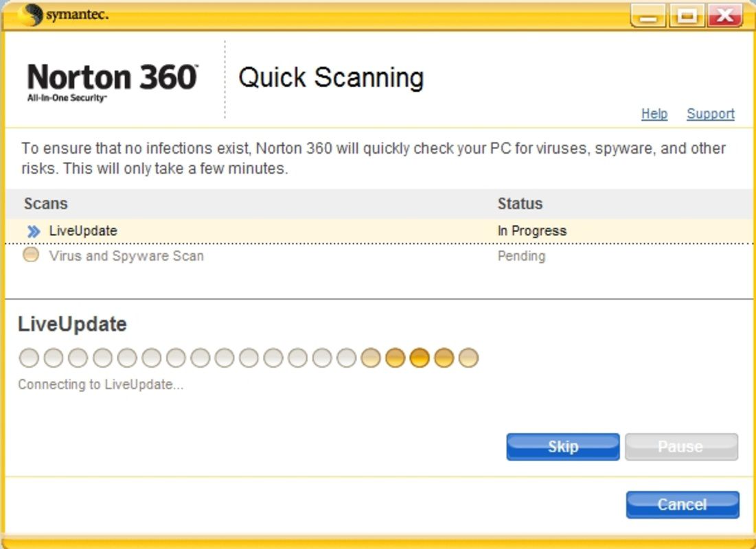756x549 pixels.
Task: Skip the LiveUpdate step
Action: tap(562, 447)
